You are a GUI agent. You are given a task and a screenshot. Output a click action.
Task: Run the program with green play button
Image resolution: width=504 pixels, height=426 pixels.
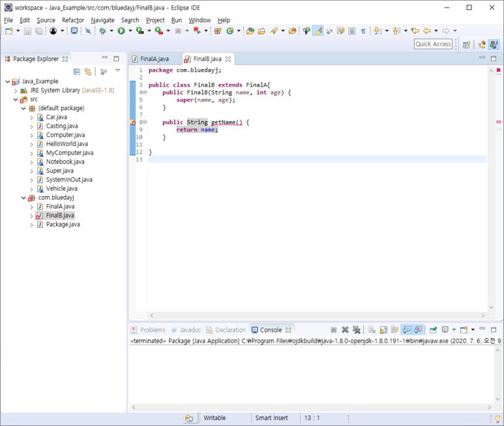(x=121, y=31)
